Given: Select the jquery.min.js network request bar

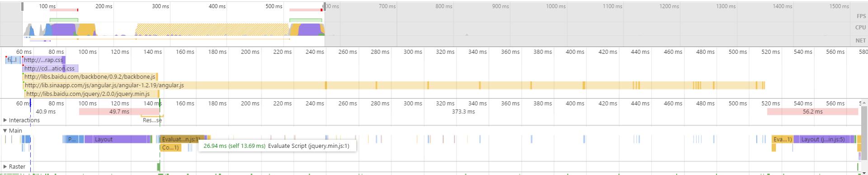Looking at the screenshot, I should point(92,94).
